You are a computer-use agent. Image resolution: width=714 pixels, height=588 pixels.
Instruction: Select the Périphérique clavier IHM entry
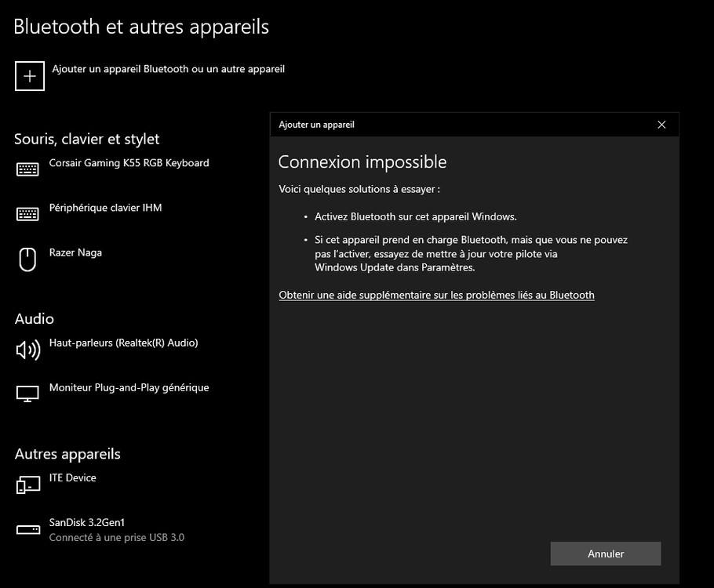point(105,208)
